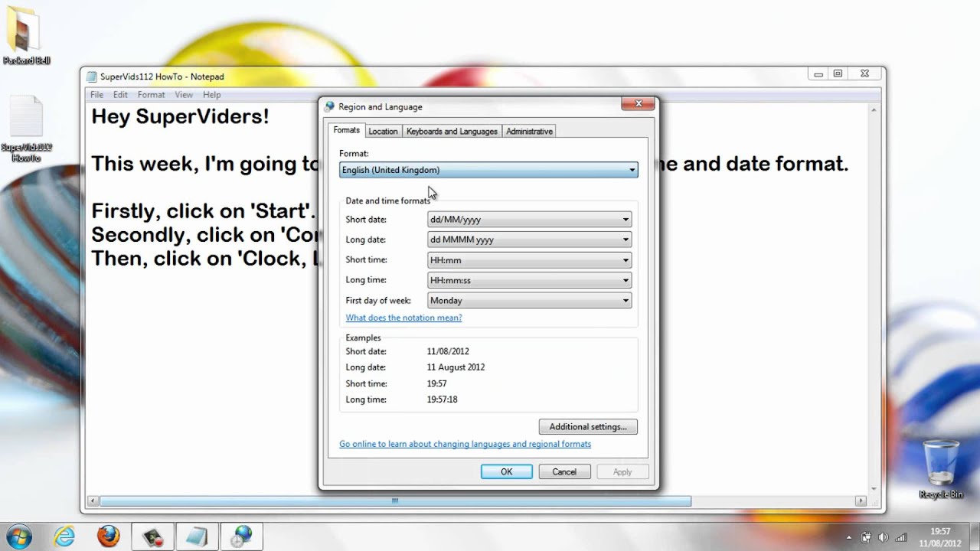Click the volume speaker tray icon
This screenshot has height=551, width=980.
pyautogui.click(x=883, y=537)
